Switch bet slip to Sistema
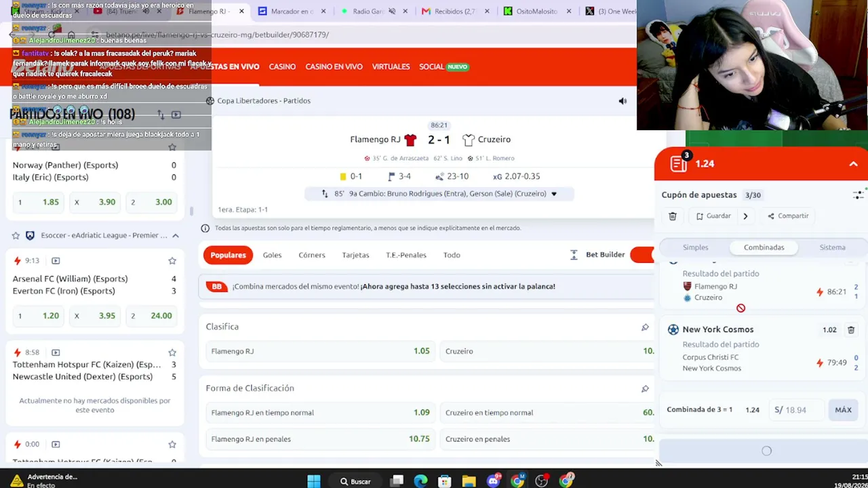This screenshot has height=488, width=868. point(832,247)
